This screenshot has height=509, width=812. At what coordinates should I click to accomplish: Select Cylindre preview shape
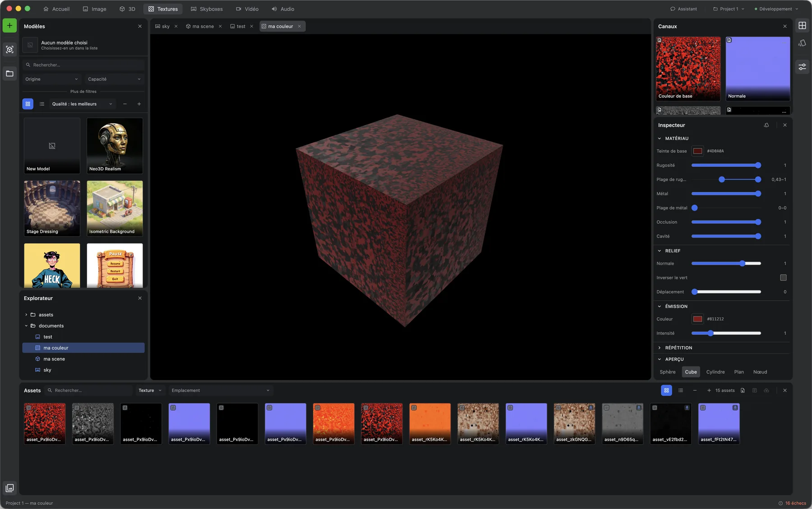point(715,372)
